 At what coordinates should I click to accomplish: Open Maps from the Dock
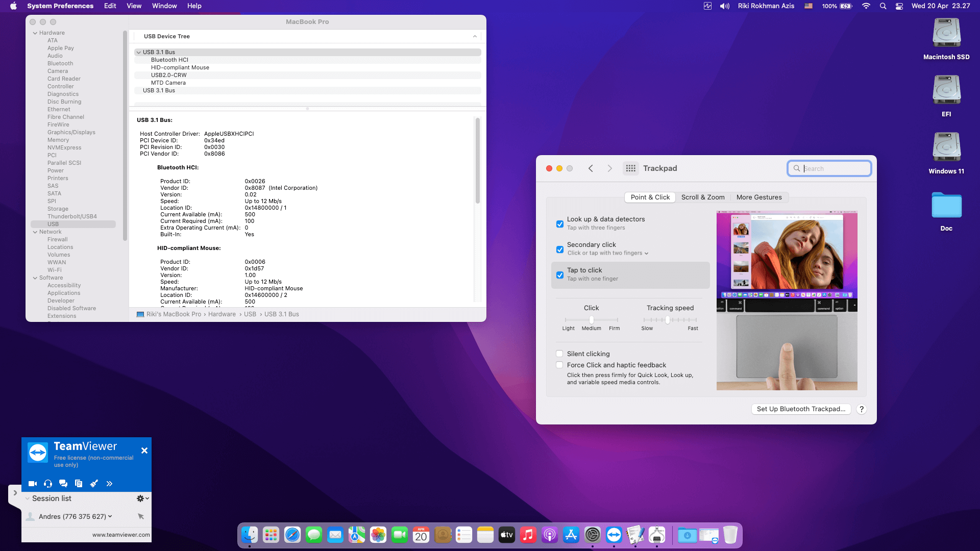357,535
